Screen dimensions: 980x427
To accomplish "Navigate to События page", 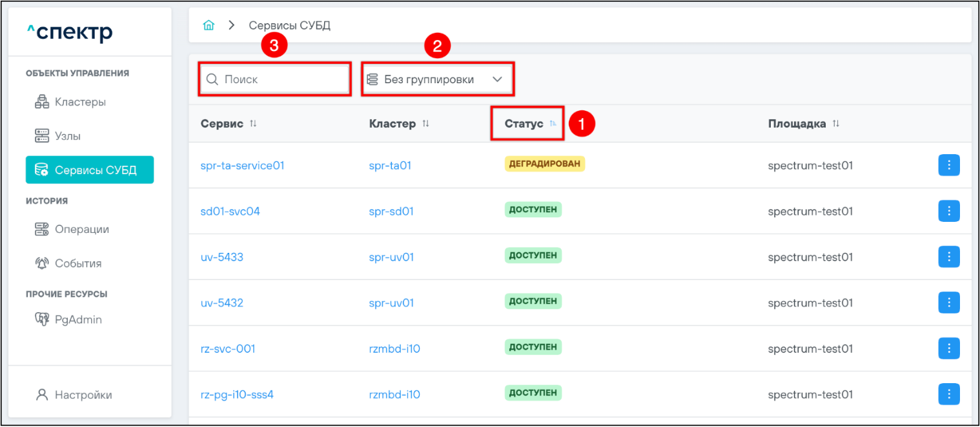I will click(77, 263).
